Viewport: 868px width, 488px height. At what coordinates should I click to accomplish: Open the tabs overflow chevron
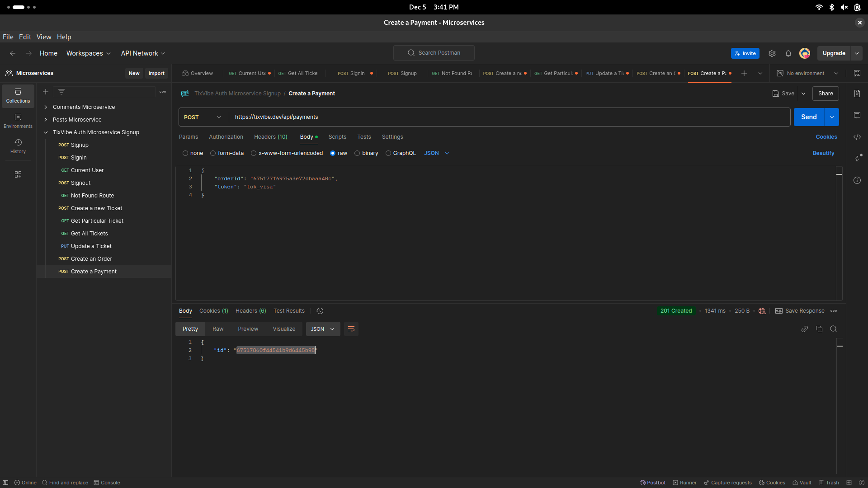(760, 73)
